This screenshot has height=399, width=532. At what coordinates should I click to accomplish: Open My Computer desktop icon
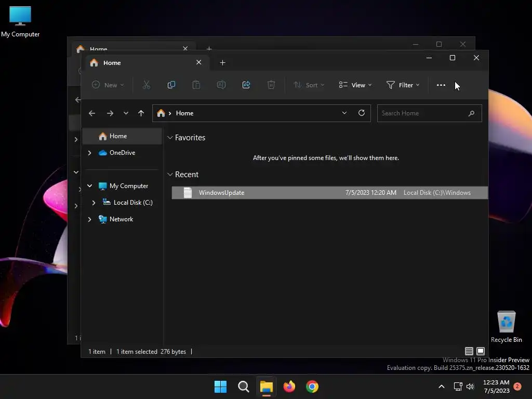tap(20, 22)
